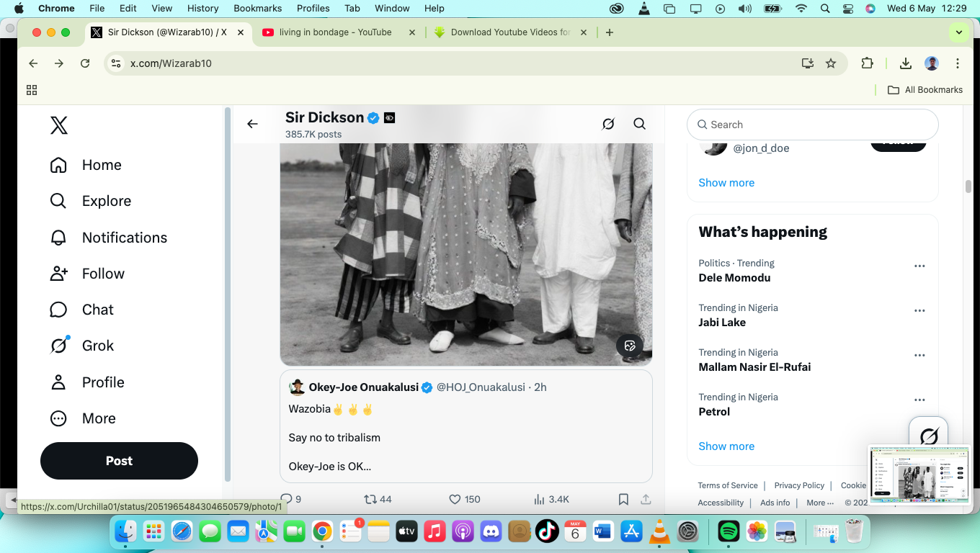Share the post via the share icon
Screen dimensions: 980x553
tap(646, 499)
